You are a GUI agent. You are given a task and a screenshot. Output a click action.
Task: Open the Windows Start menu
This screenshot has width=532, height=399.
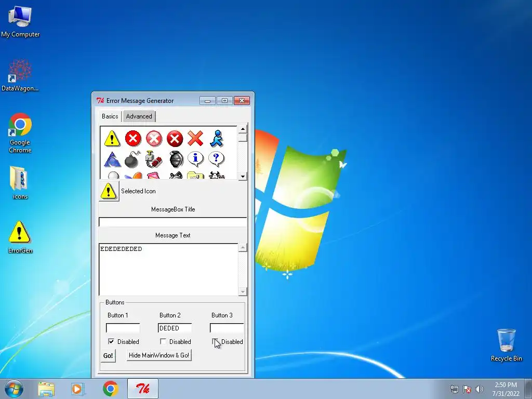(x=14, y=389)
